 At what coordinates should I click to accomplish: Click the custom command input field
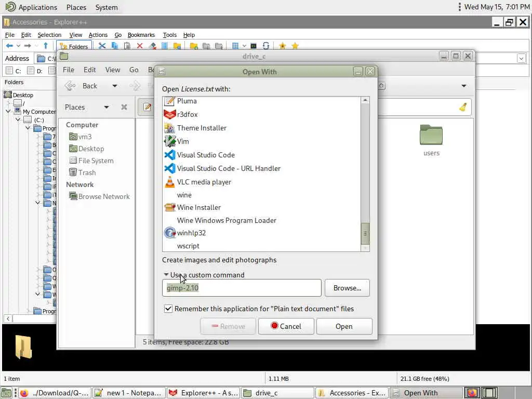[242, 288]
